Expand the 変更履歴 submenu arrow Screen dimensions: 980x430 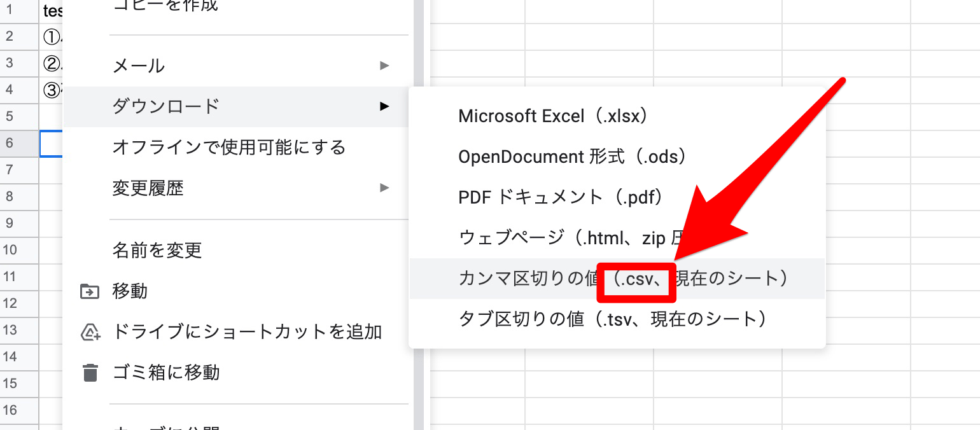pos(384,188)
